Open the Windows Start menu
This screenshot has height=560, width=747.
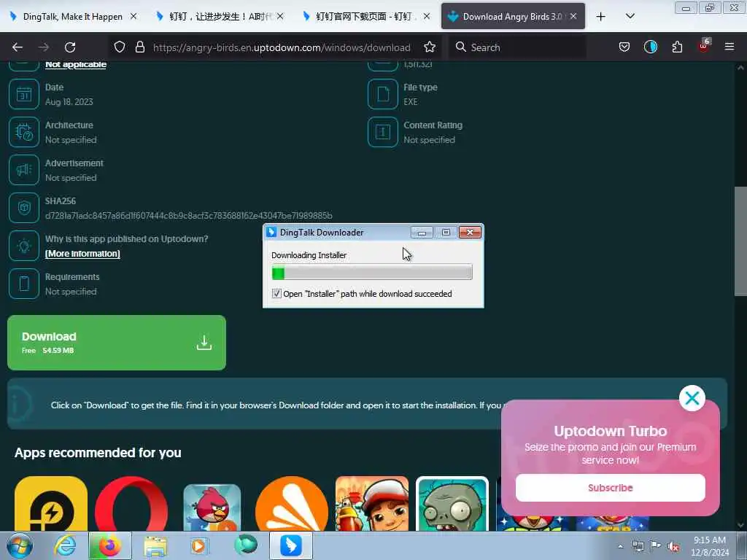click(x=20, y=545)
